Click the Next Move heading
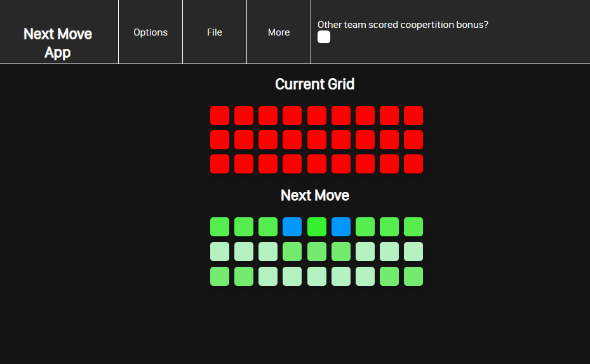The height and width of the screenshot is (364, 590). click(315, 195)
